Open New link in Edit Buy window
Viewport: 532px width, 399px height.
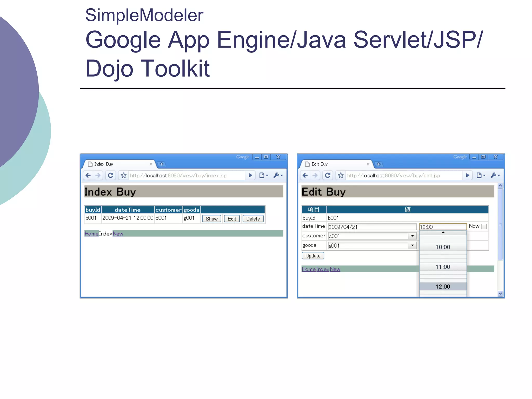tap(335, 269)
